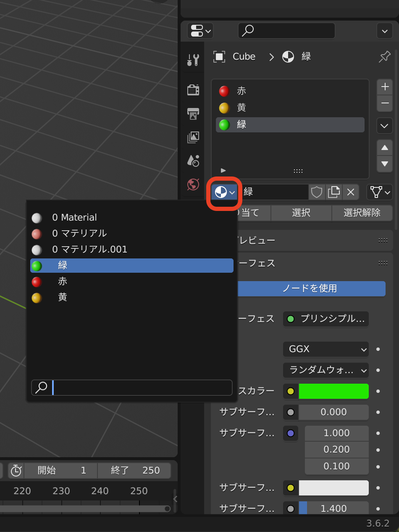This screenshot has height=532, width=399.
Task: Open the World properties tab icon
Action: 193,184
